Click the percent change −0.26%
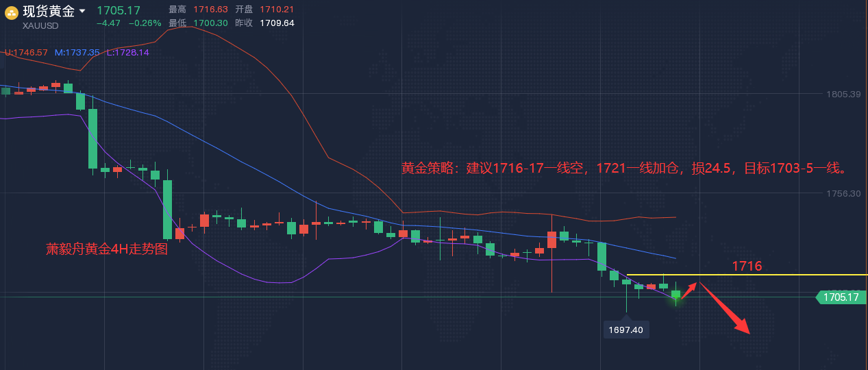This screenshot has height=370, width=868. [145, 23]
